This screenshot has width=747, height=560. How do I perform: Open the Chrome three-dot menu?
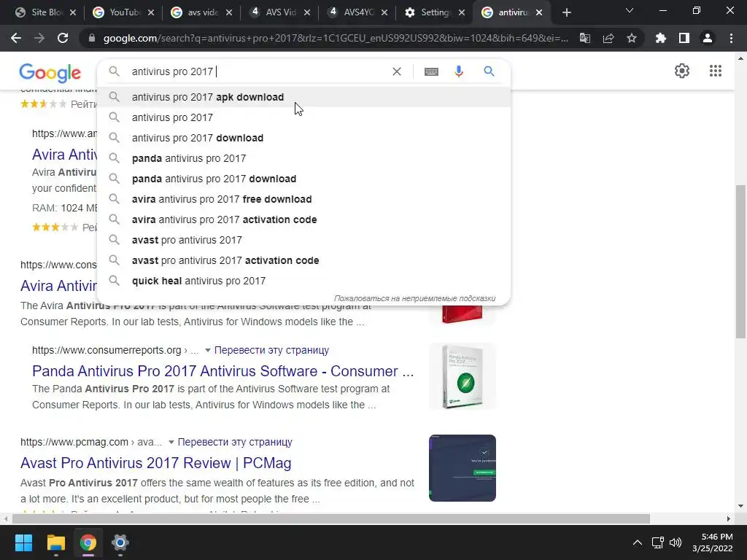point(731,38)
